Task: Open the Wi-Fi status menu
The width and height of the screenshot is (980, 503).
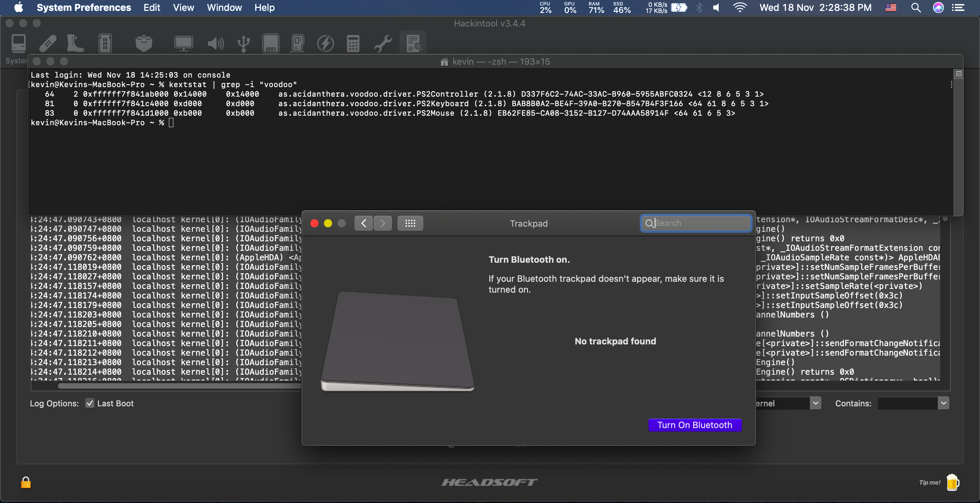Action: 740,7
